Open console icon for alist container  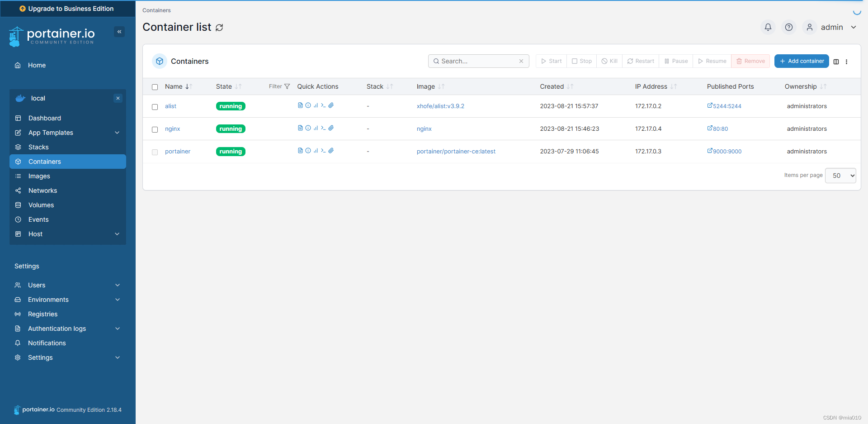(323, 105)
